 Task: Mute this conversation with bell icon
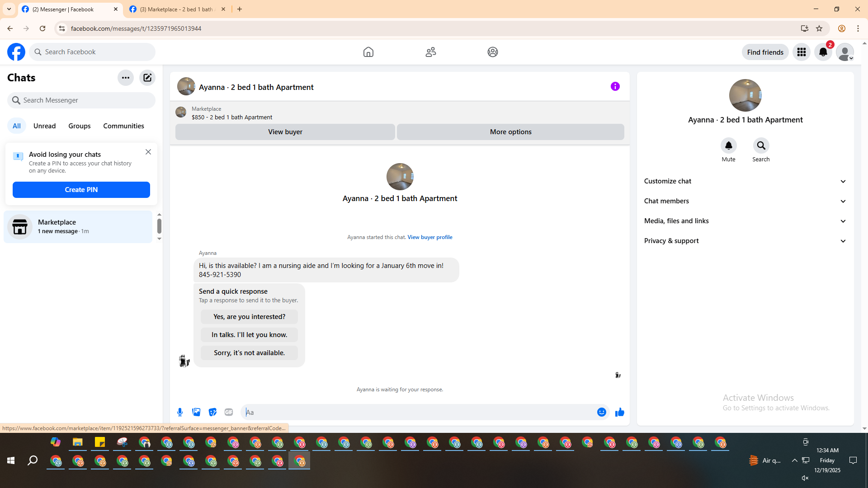click(x=728, y=146)
